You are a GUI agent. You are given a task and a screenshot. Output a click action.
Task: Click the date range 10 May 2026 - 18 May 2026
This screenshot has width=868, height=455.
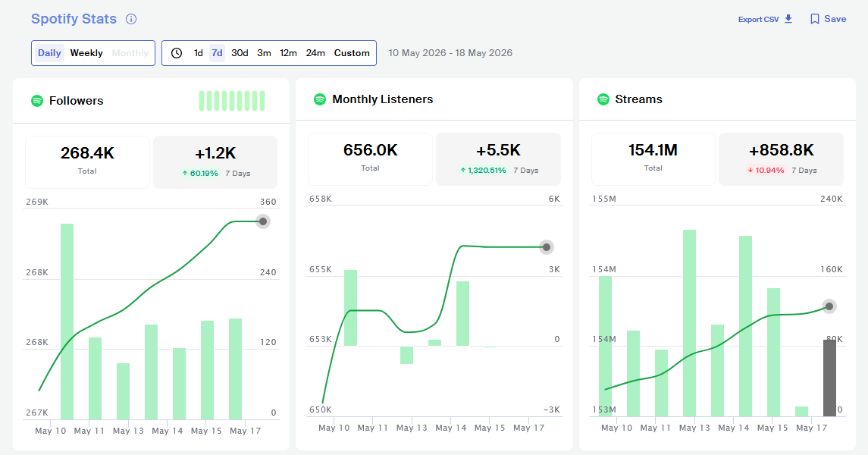(450, 53)
